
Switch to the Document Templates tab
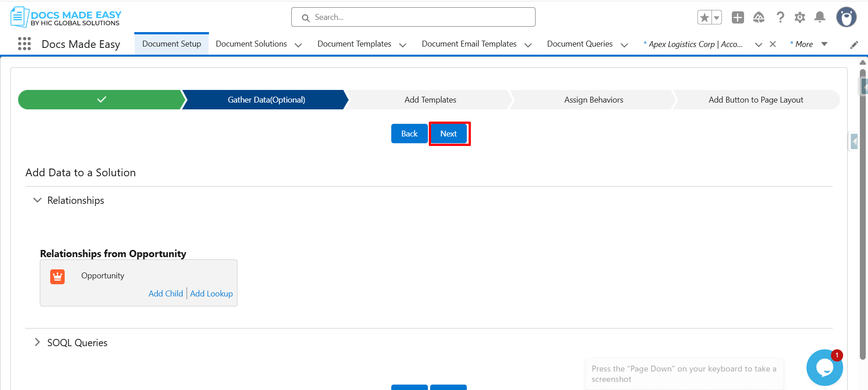pyautogui.click(x=354, y=44)
